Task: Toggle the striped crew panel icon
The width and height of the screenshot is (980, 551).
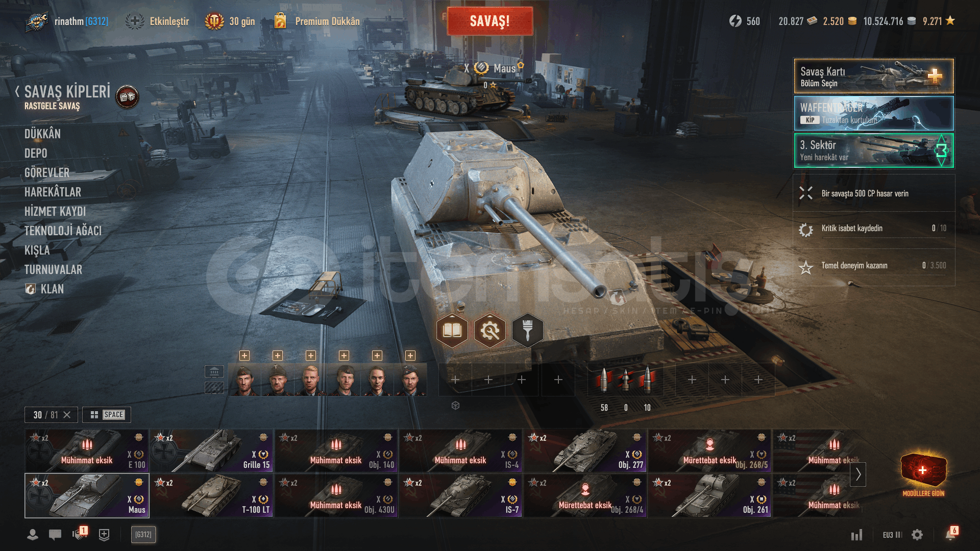Action: [214, 388]
